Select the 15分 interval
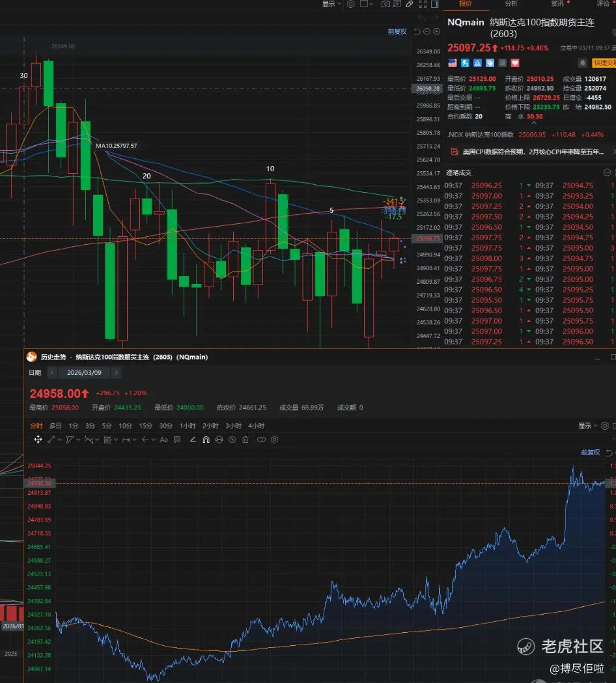 point(145,426)
